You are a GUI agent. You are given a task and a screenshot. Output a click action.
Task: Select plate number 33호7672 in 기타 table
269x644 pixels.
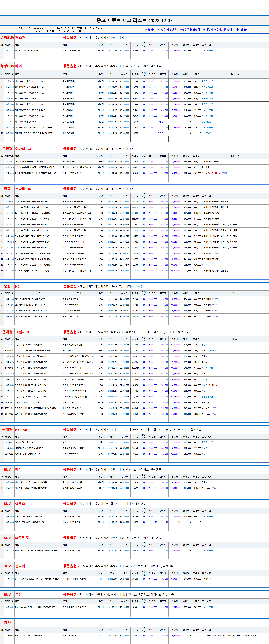coord(9,635)
